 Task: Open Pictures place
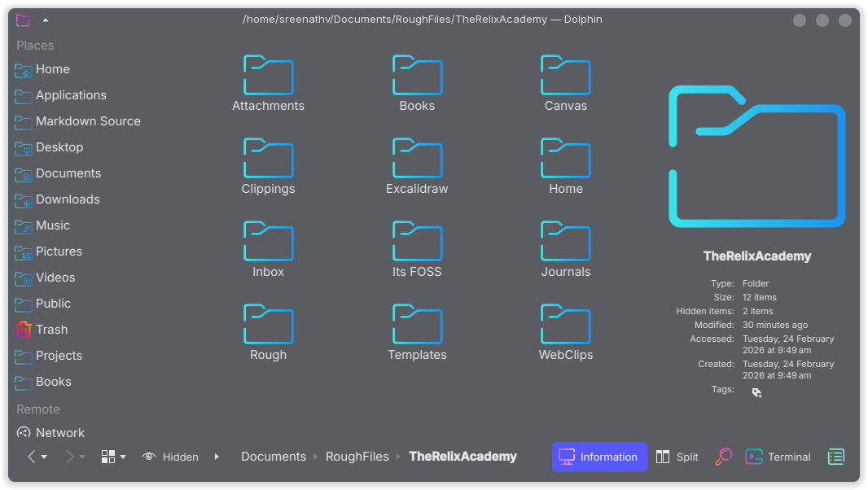tap(48, 252)
